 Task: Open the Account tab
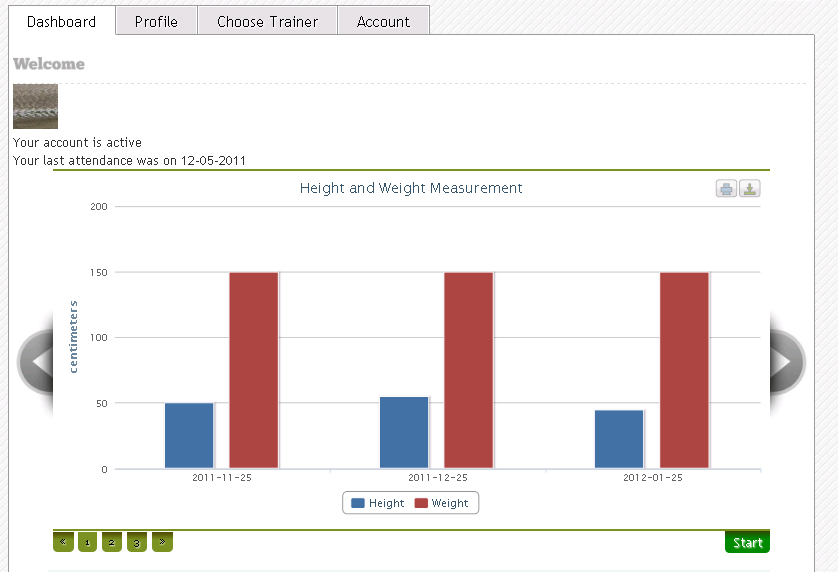(383, 21)
